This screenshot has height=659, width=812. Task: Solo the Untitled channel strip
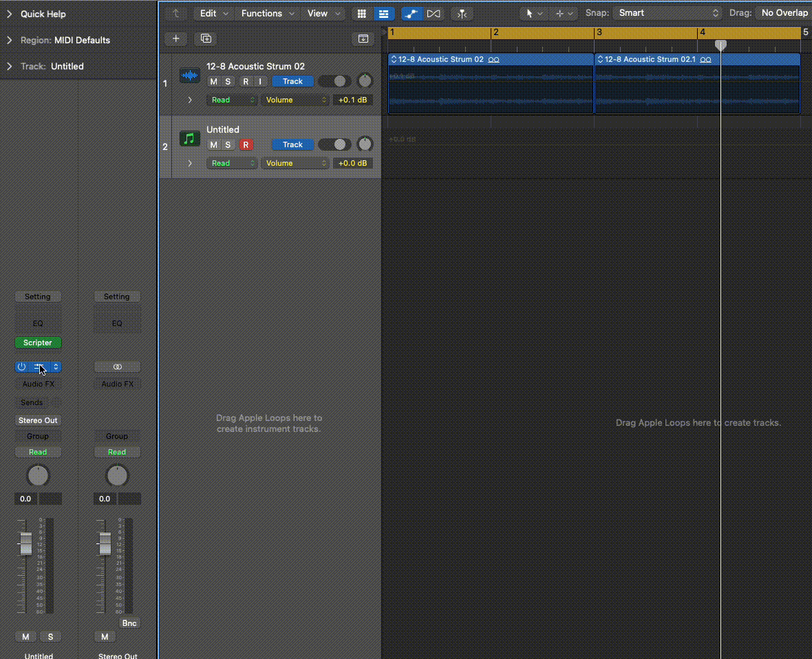click(x=50, y=637)
